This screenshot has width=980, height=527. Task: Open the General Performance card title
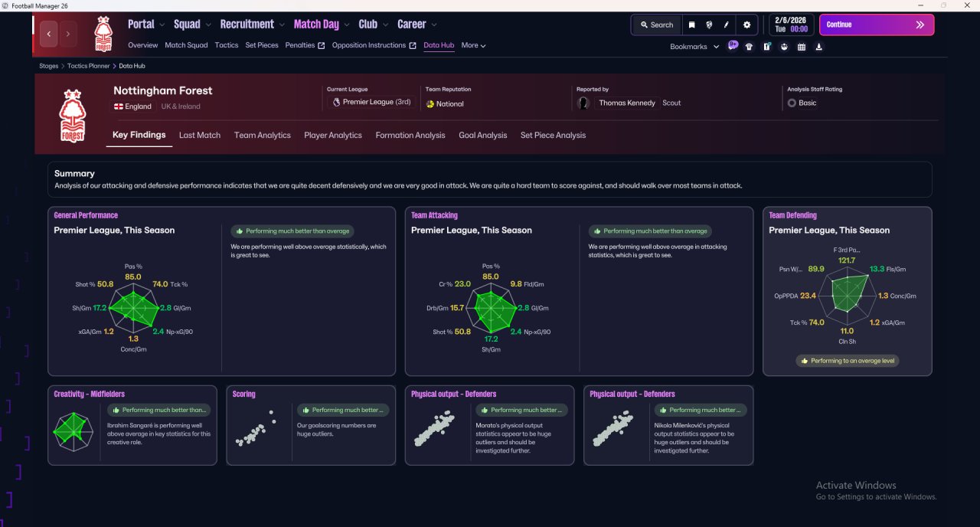86,215
